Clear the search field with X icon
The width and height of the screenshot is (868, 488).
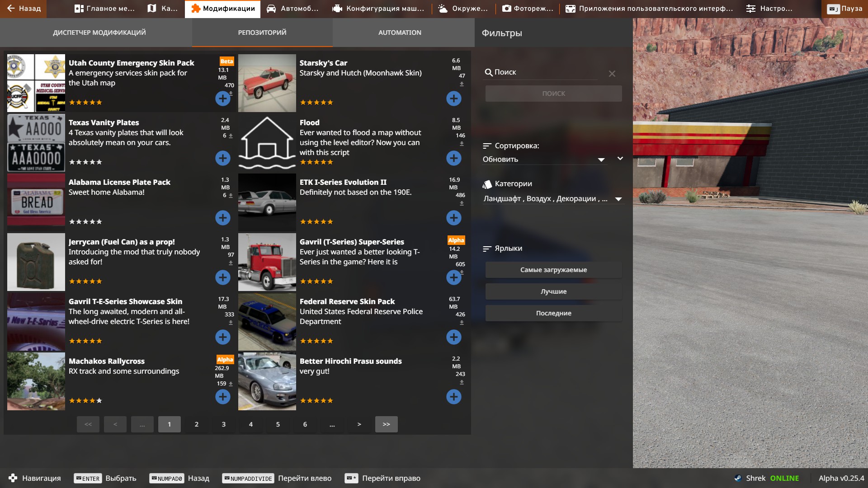click(612, 74)
